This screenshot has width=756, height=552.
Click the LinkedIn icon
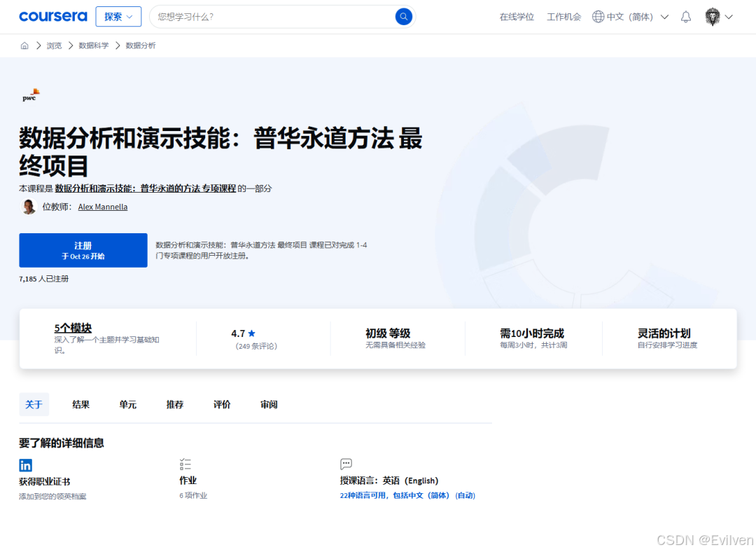[x=26, y=465]
